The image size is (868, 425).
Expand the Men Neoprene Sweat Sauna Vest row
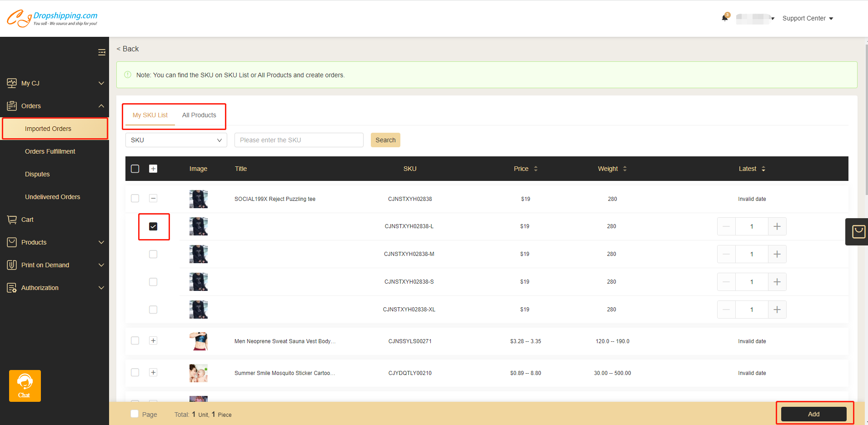click(153, 341)
